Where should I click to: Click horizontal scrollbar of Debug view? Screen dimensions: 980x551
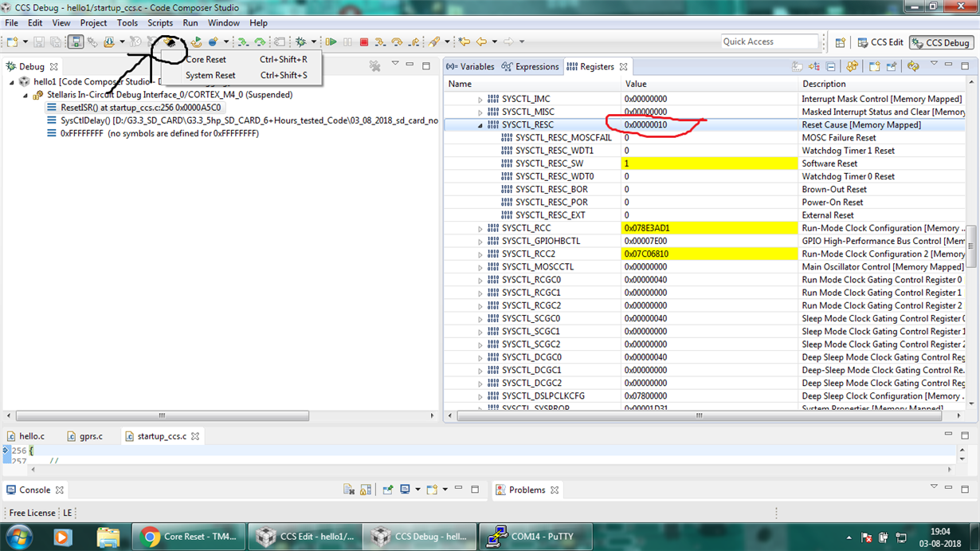pyautogui.click(x=163, y=415)
